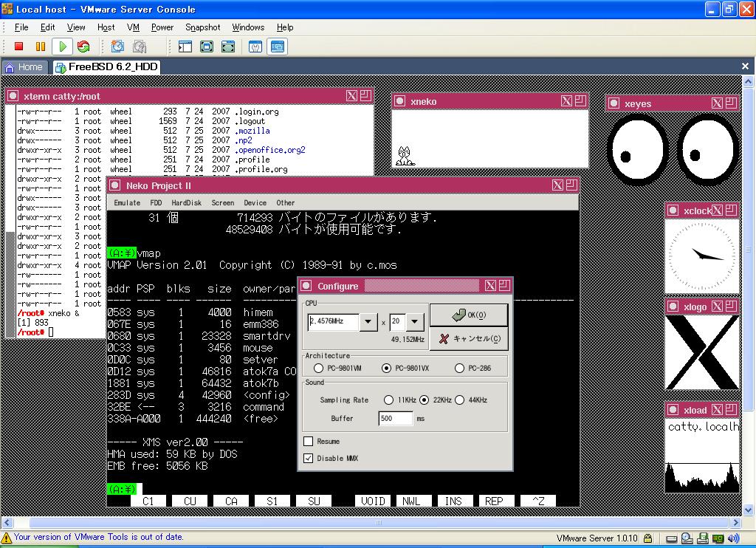The height and width of the screenshot is (548, 756).
Task: Click the Take Snapshot icon
Action: 117,47
